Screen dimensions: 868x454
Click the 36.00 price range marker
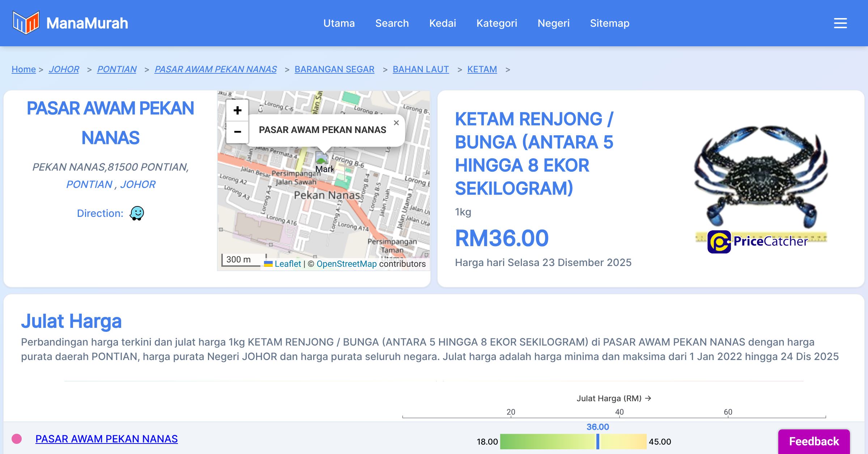click(598, 441)
